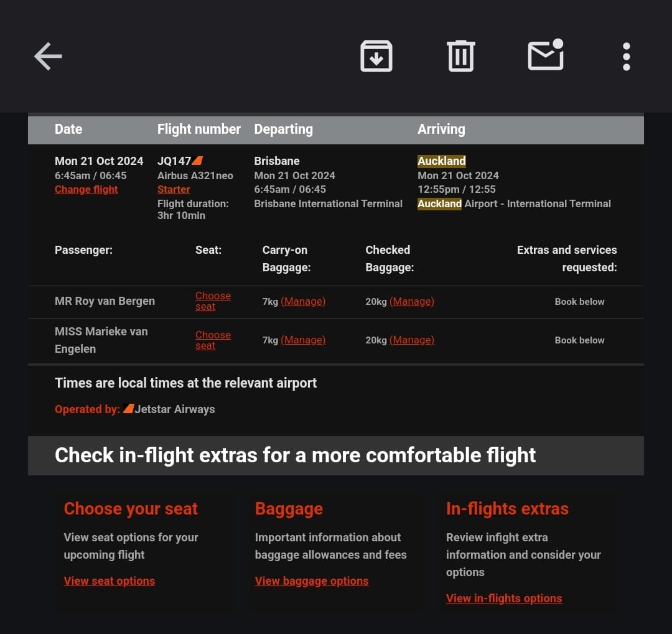Archive this email with the archive icon
This screenshot has width=672, height=634.
coord(376,56)
